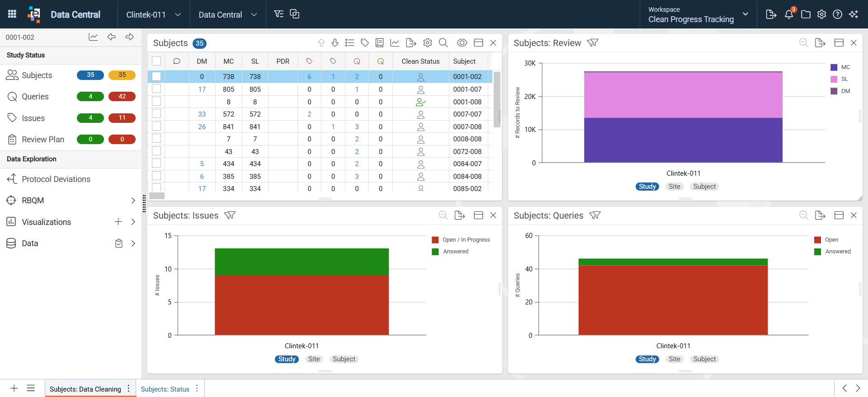Open the app launcher grid menu
868x397 pixels.
[12, 14]
